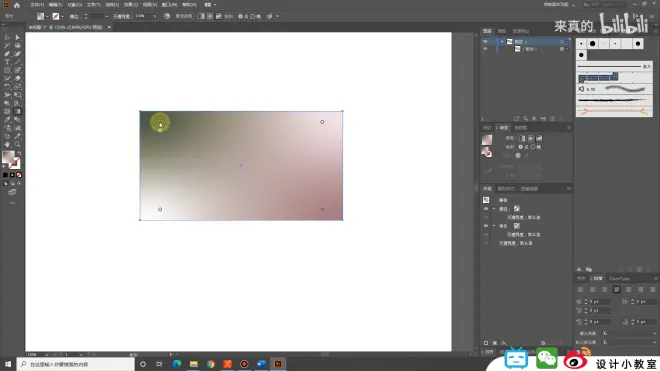Screen dimensions: 660x371
Task: Open stroke swatch dropdown in control bar
Action: (x=62, y=16)
